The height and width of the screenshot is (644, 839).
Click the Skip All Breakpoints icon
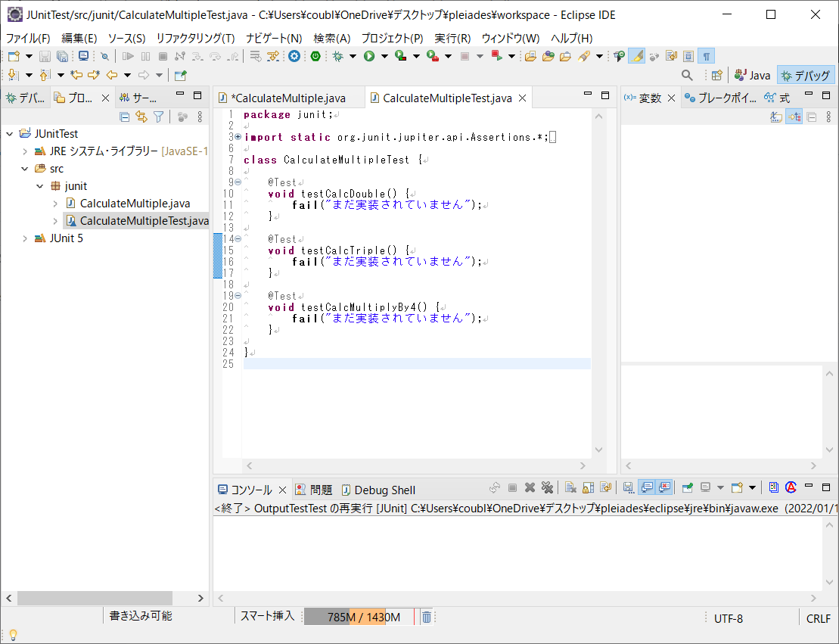pos(105,56)
